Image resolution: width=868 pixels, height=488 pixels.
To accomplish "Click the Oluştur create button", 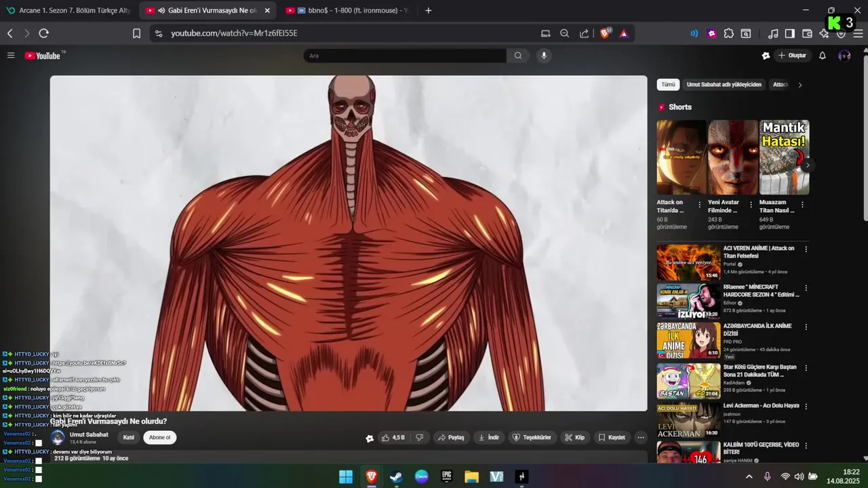I will point(792,56).
